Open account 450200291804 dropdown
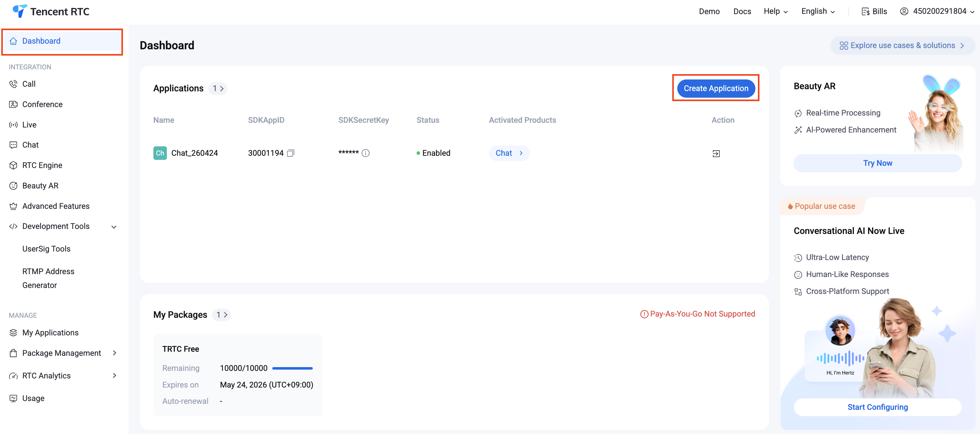 [937, 11]
